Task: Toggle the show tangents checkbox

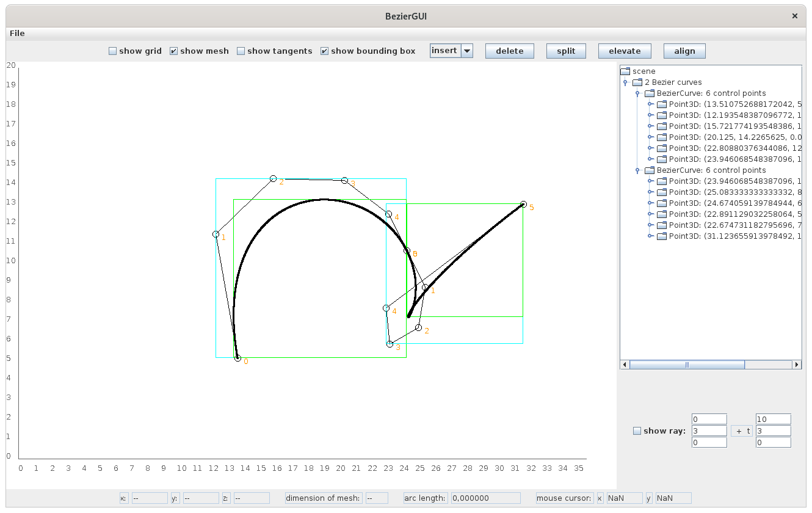Action: point(241,51)
